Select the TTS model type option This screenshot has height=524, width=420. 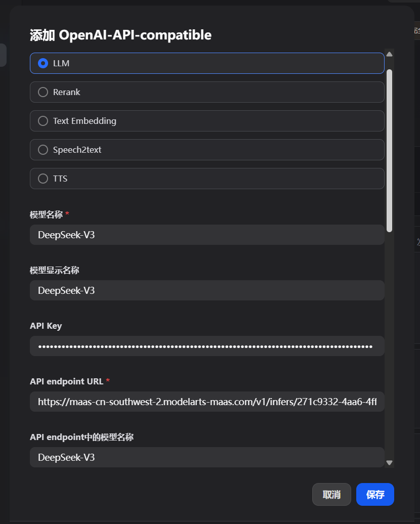(207, 179)
